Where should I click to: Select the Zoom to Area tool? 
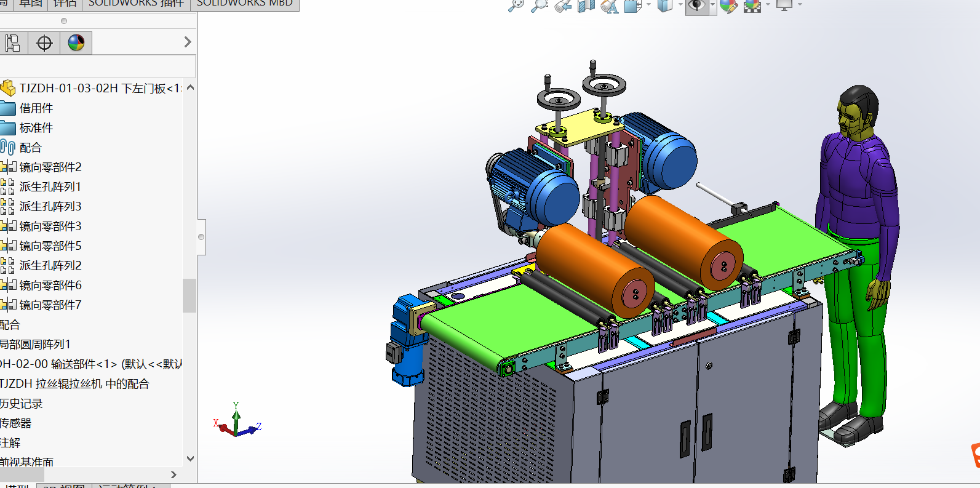pos(539,6)
